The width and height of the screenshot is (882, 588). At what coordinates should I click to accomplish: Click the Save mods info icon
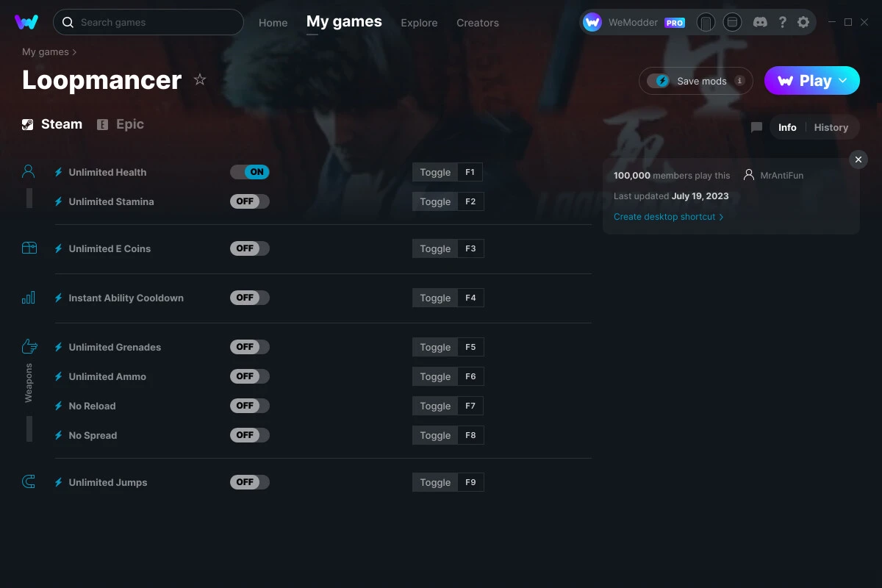click(739, 81)
